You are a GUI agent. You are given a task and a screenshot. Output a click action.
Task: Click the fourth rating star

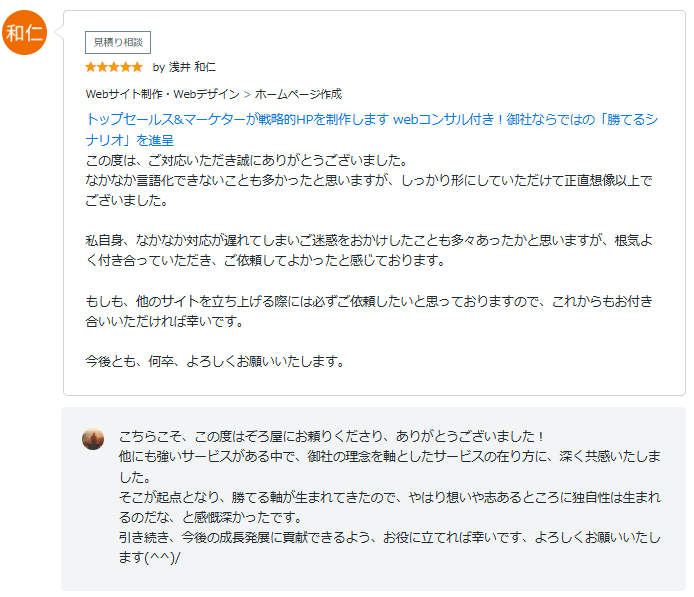(125, 67)
